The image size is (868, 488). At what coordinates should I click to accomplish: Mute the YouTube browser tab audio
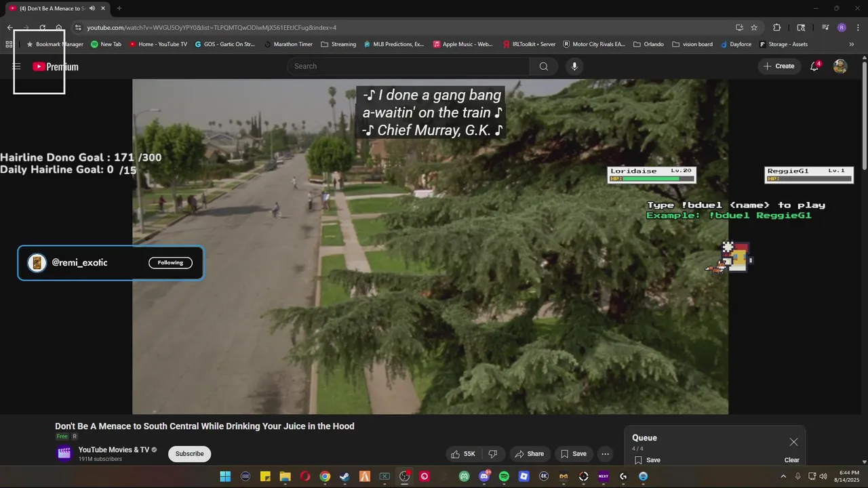(92, 8)
